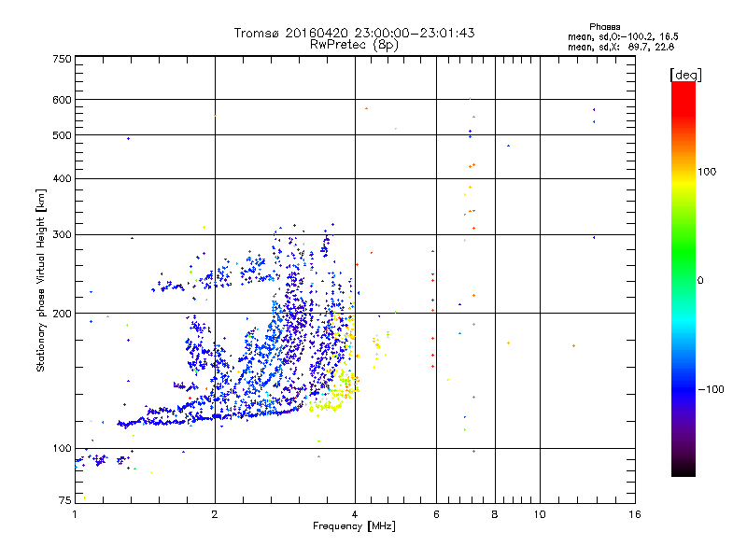Click the 'mean, sd,O:-100.2, 16.5' line
This screenshot has height=560, width=747.
[623, 36]
